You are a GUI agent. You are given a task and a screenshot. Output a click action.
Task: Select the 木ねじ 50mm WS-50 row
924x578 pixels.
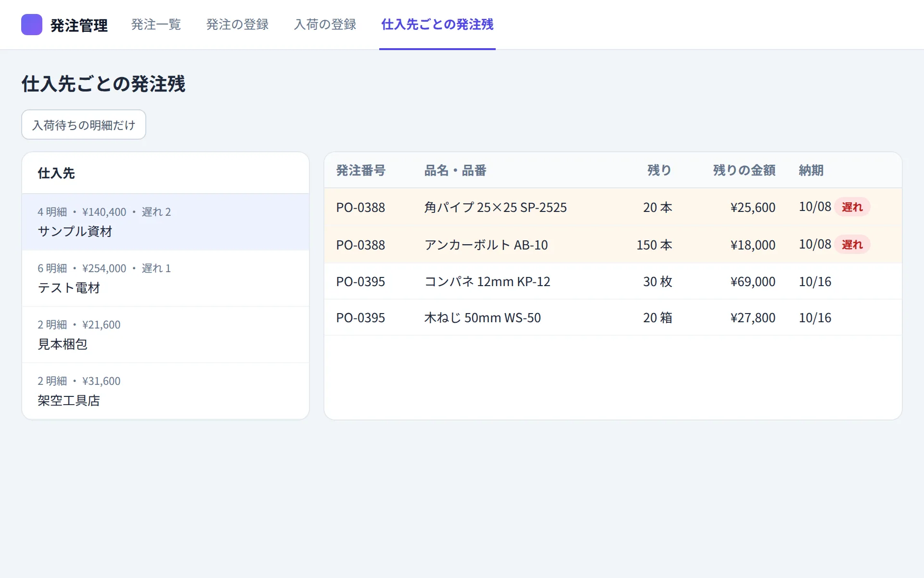point(613,317)
